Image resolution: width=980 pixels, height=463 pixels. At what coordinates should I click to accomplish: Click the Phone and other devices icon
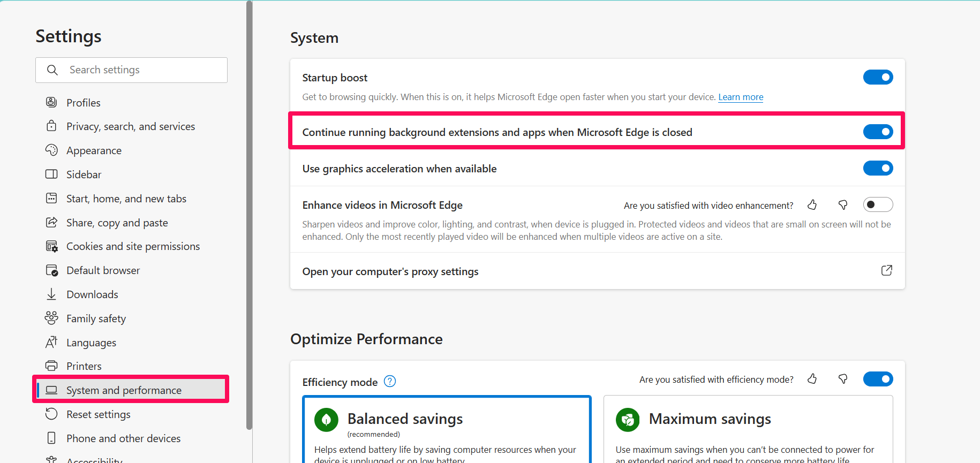(x=51, y=438)
